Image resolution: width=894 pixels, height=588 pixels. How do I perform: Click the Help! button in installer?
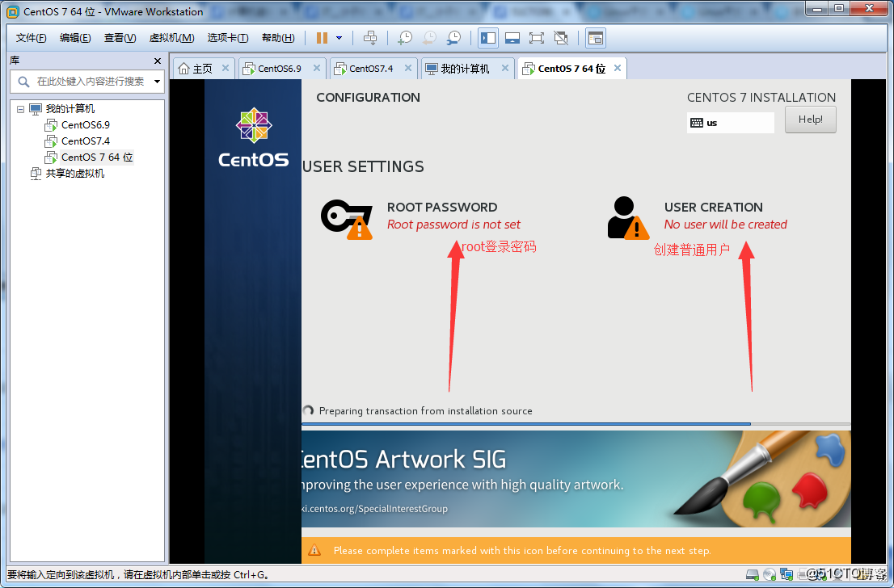coord(810,120)
